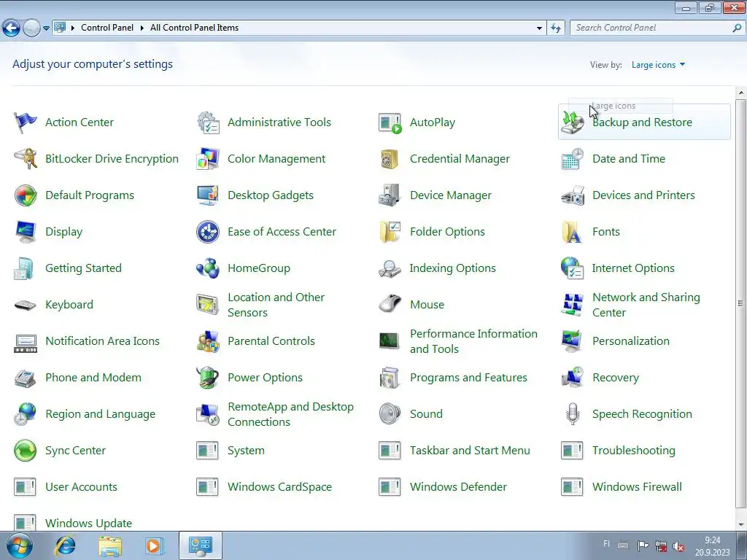Open the Speech Recognition microphone icon

coord(573,414)
